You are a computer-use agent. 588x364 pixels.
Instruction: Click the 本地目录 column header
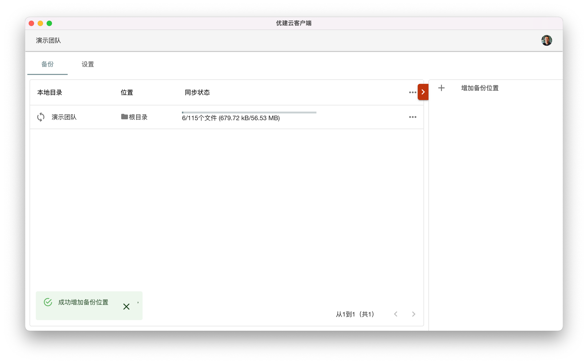coord(50,92)
